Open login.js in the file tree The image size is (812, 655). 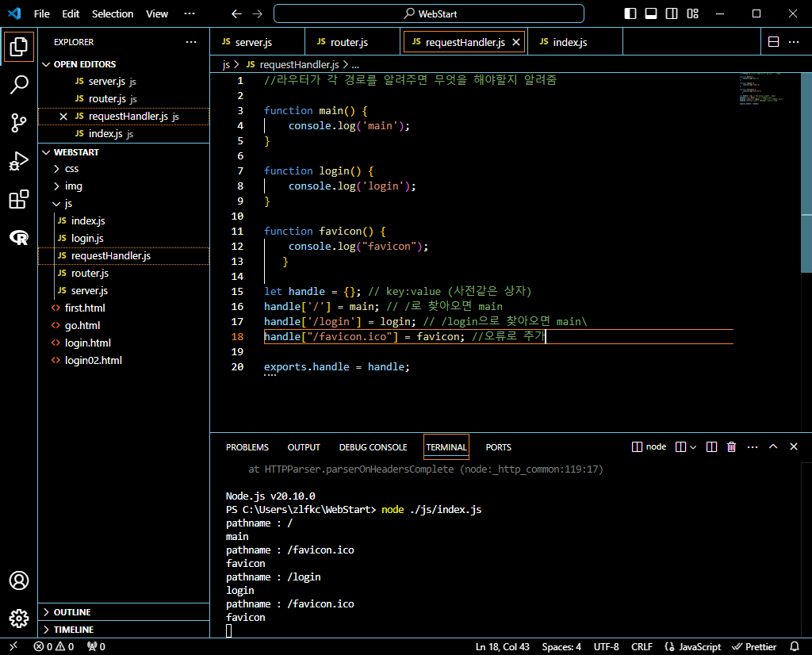coord(124,238)
